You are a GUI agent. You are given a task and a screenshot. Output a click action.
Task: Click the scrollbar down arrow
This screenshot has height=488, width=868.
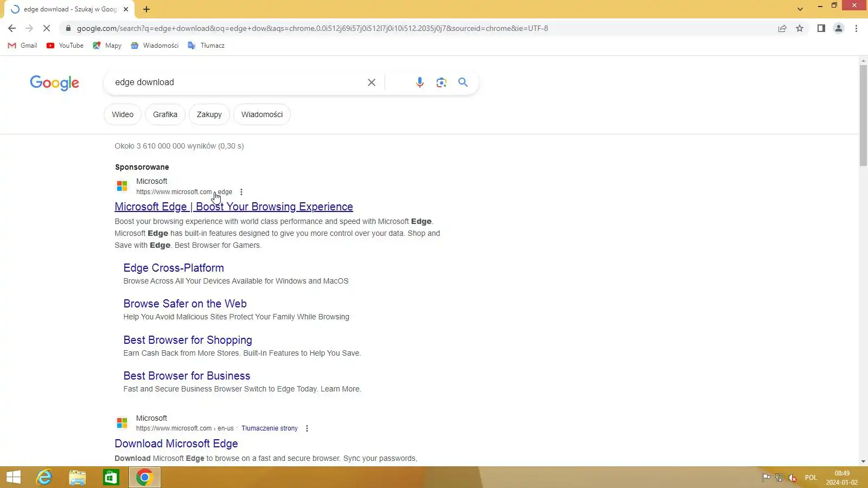(x=863, y=461)
